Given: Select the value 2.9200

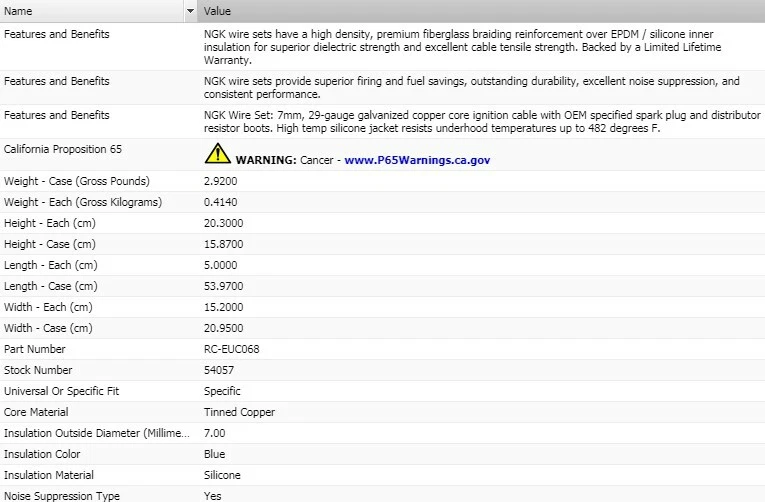Looking at the screenshot, I should click(221, 181).
